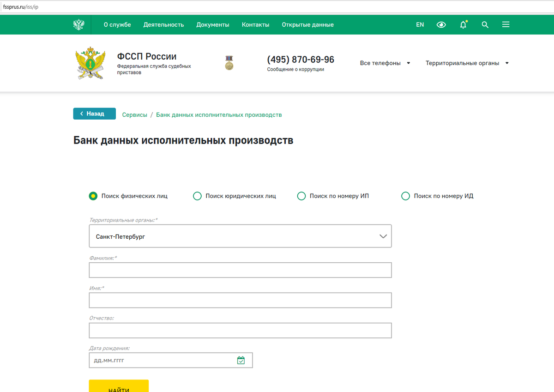The image size is (554, 392).
Task: Open the Документы menu
Action: click(213, 24)
